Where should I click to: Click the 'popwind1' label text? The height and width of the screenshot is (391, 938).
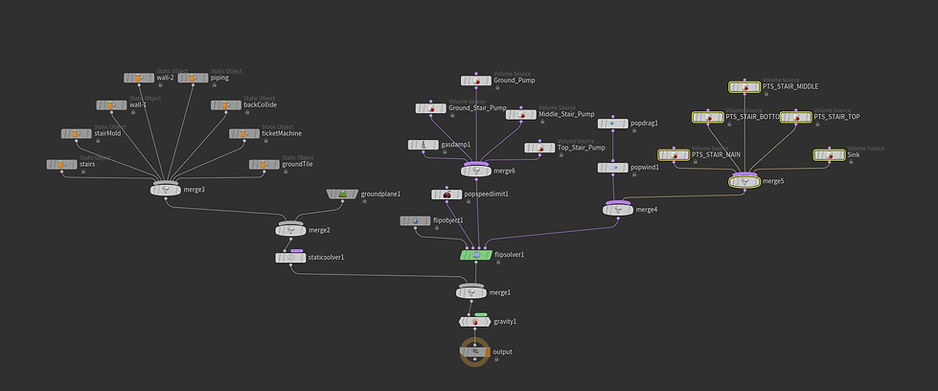pos(645,168)
